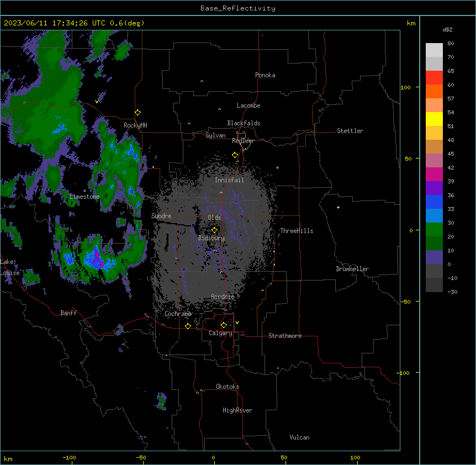The width and height of the screenshot is (476, 465).
Task: Click the dBZ legend heading
Action: pyautogui.click(x=447, y=29)
